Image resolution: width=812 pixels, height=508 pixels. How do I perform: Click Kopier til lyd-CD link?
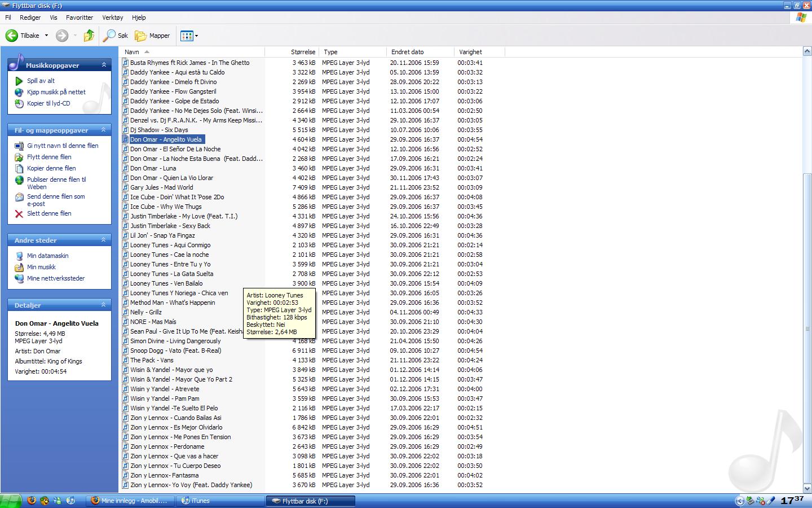click(x=48, y=103)
